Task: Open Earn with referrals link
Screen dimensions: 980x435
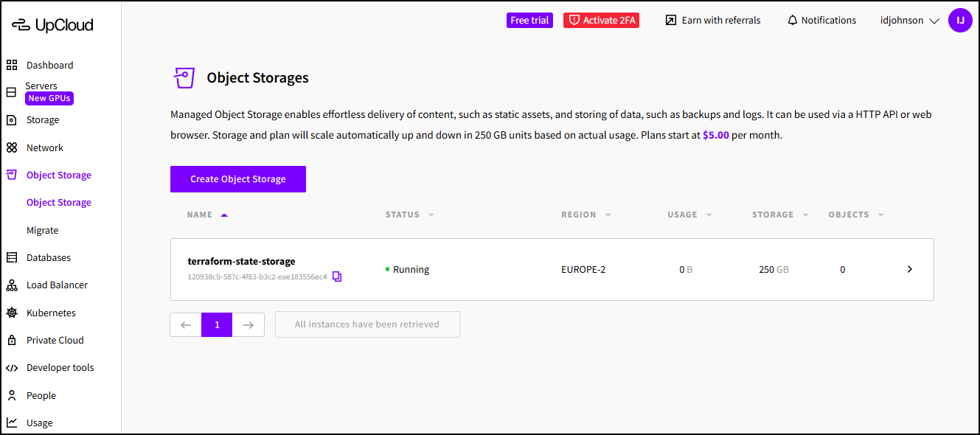Action: (x=712, y=21)
